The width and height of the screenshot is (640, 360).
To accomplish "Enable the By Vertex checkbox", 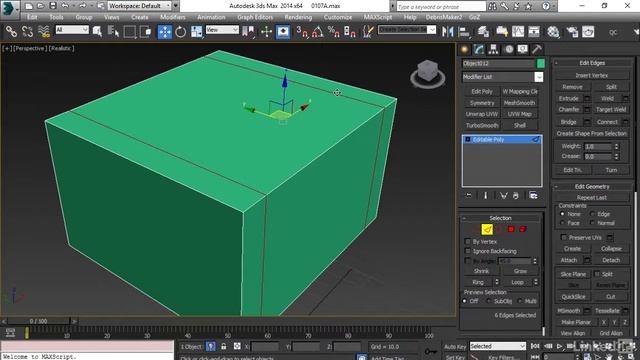I will point(468,242).
